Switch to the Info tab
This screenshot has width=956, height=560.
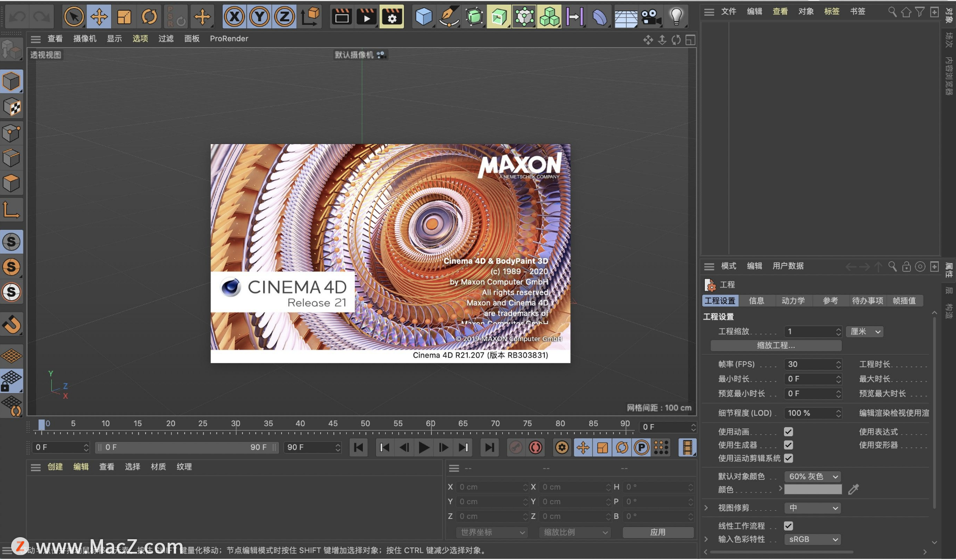756,301
